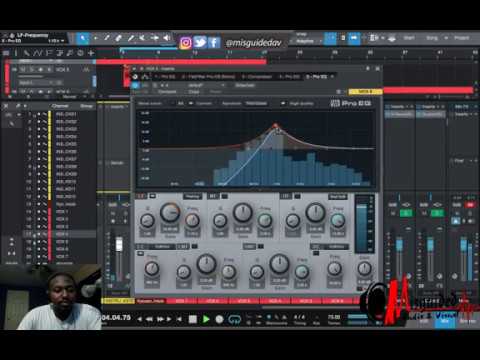Click the Compare button
Viewport: 480px width, 360px height.
coord(167,92)
